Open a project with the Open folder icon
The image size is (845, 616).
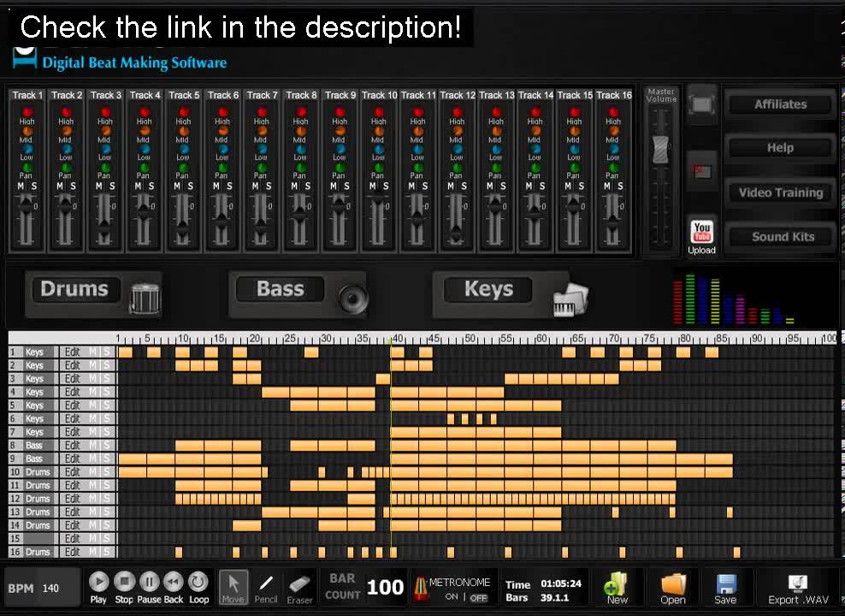673,588
